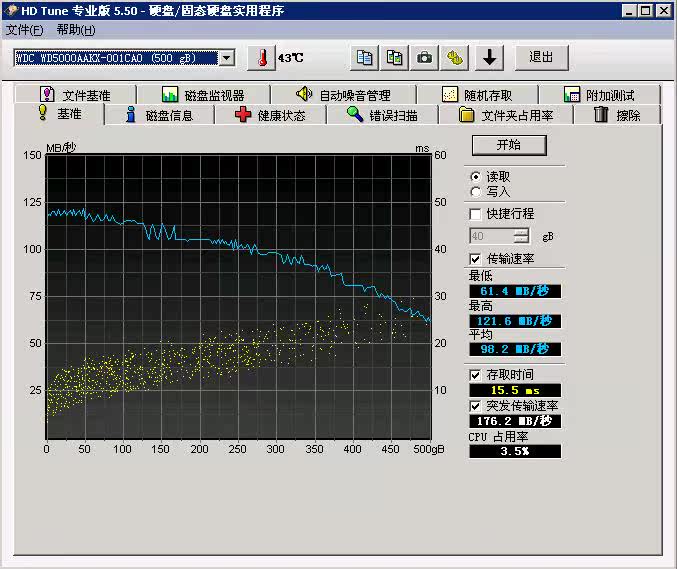Click the 擦除 trash can icon
The image size is (677, 569).
(x=601, y=114)
